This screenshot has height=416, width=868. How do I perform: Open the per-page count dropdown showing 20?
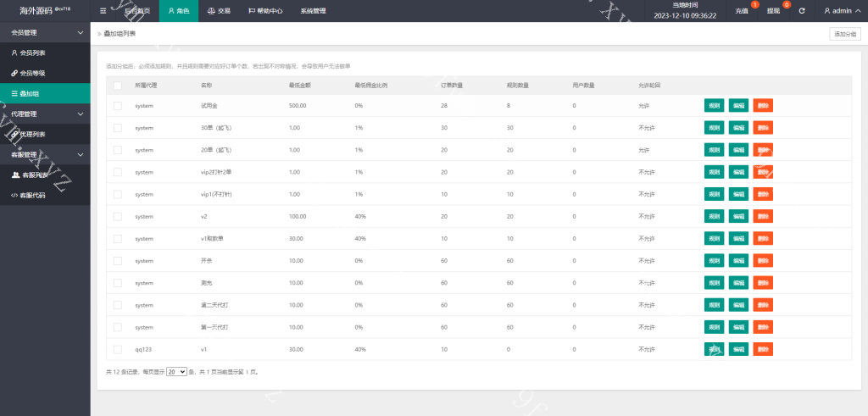click(176, 372)
